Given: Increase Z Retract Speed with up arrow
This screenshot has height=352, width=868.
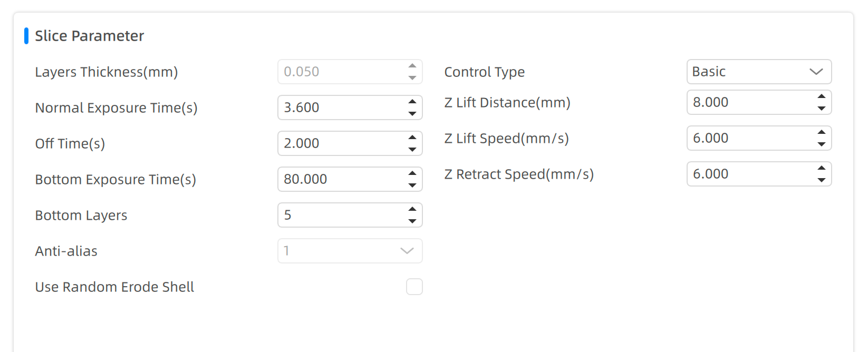Looking at the screenshot, I should pos(822,168).
